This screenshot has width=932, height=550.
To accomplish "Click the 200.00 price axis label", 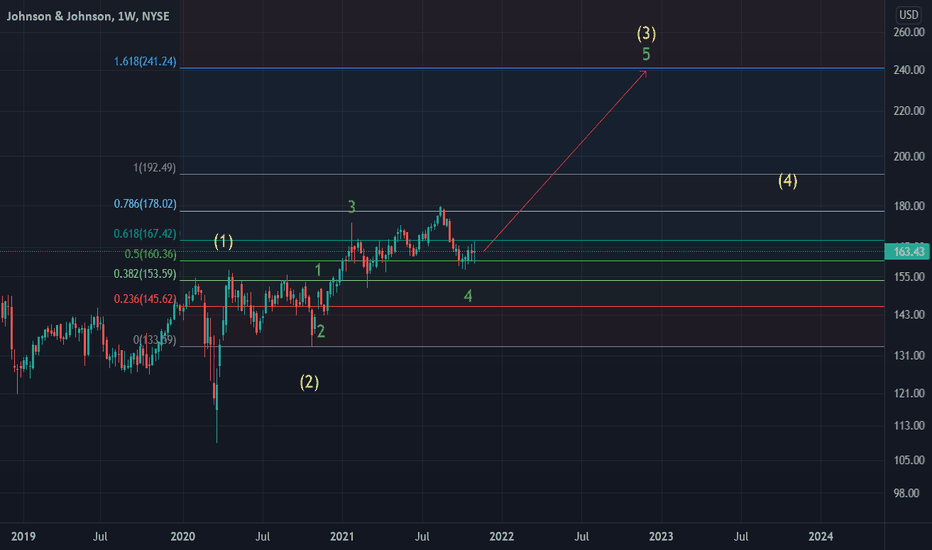I will (x=909, y=156).
